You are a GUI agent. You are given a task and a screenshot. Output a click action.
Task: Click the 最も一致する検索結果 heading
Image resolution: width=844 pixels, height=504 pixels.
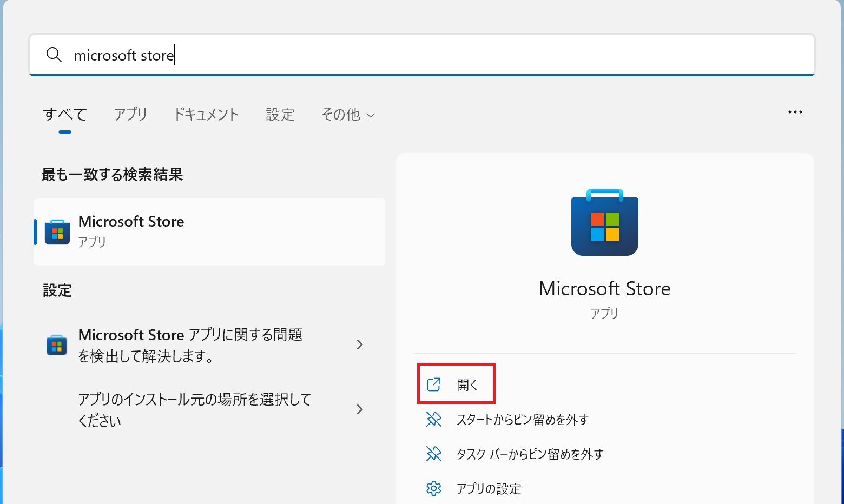click(x=113, y=174)
